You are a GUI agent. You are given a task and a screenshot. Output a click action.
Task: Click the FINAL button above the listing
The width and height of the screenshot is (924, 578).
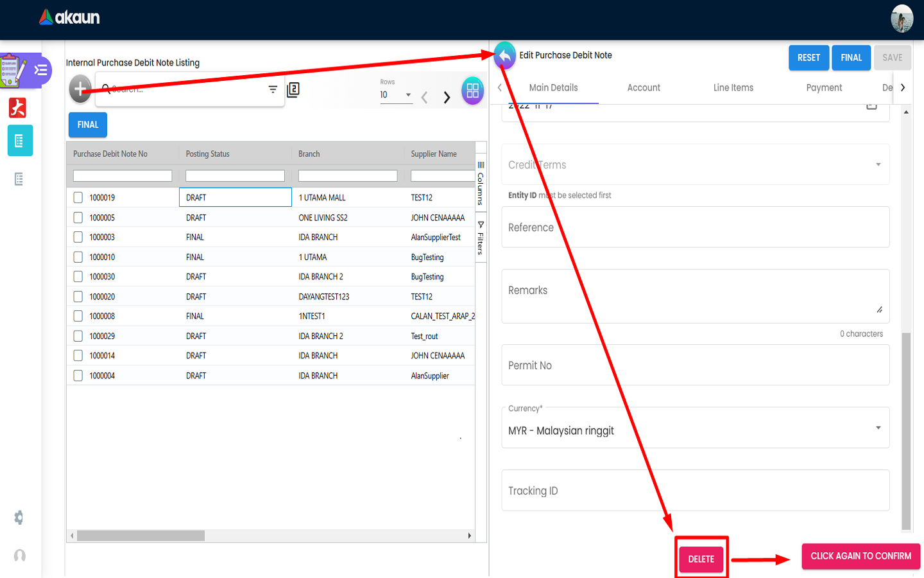coord(88,125)
